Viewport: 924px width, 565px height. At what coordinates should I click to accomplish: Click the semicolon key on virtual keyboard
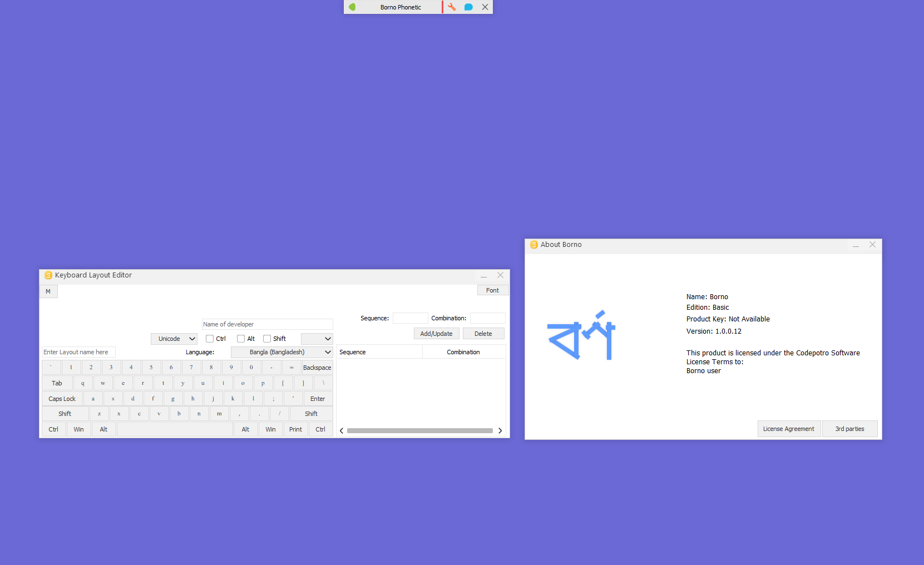coord(273,399)
